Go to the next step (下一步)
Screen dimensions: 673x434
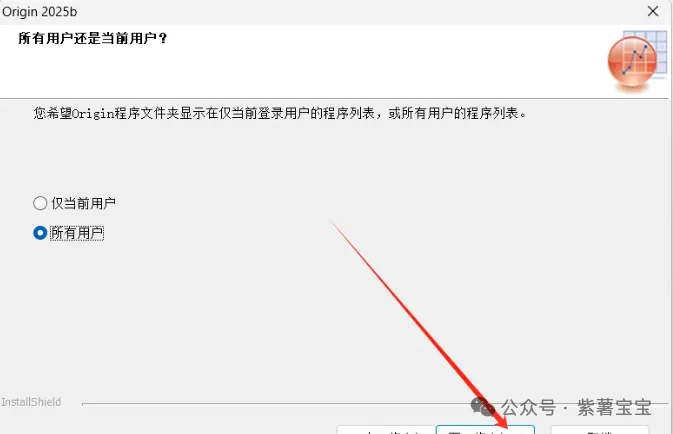[x=485, y=430]
